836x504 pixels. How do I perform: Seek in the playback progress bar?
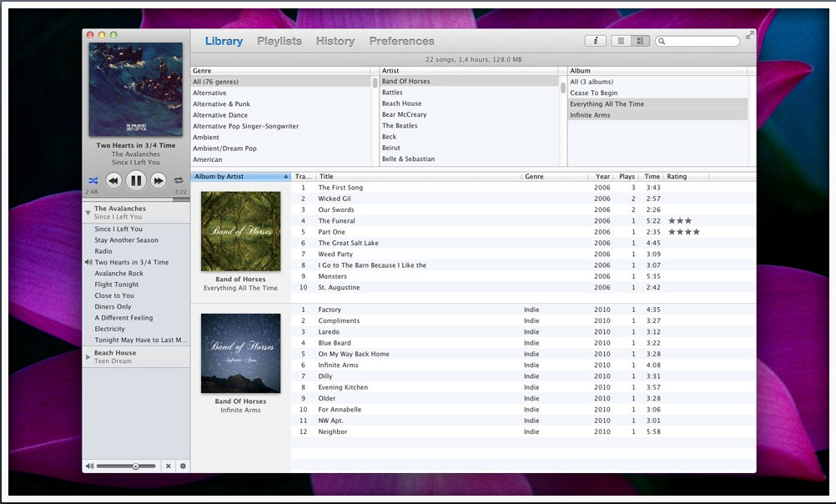click(x=136, y=199)
